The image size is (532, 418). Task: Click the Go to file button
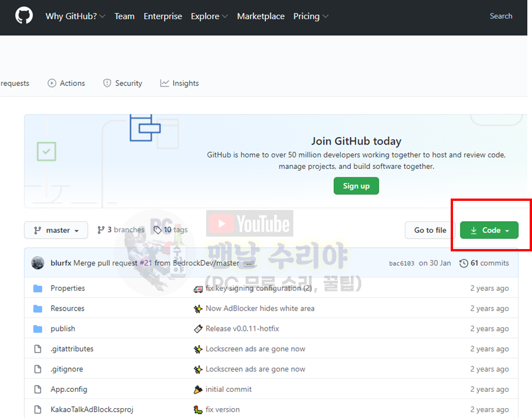[430, 230]
